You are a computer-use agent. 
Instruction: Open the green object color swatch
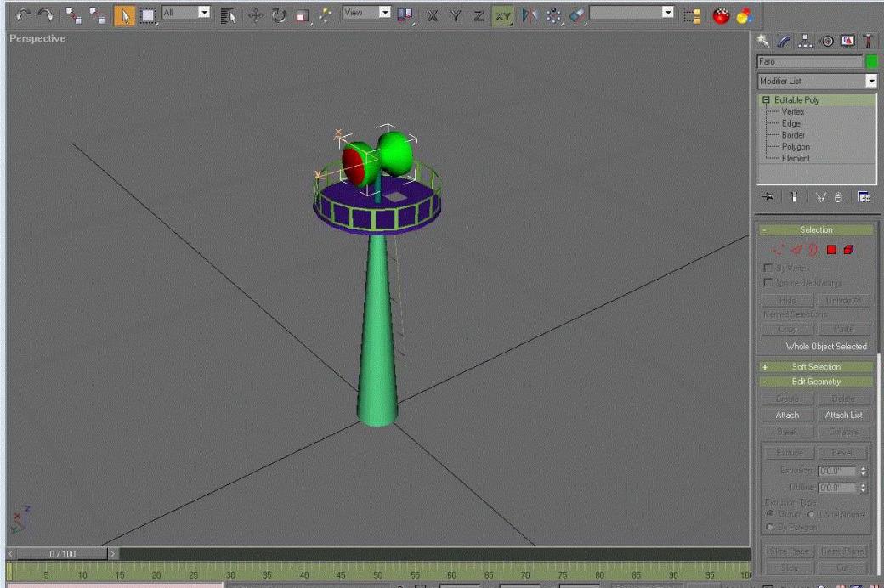pyautogui.click(x=871, y=61)
